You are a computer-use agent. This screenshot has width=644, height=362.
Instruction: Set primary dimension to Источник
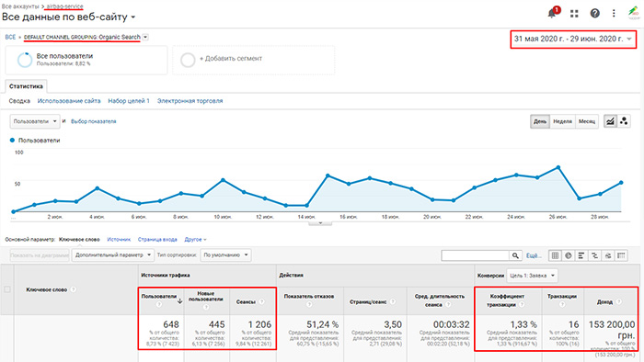pos(119,240)
